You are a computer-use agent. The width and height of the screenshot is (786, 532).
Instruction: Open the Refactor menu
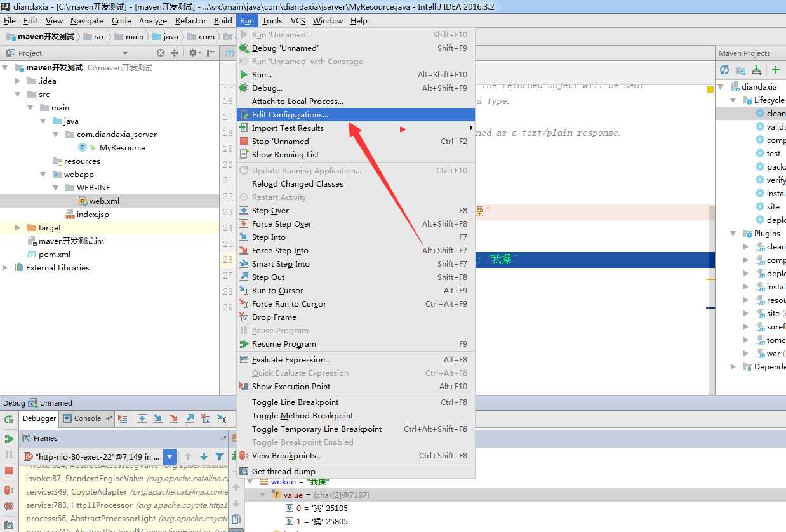190,20
